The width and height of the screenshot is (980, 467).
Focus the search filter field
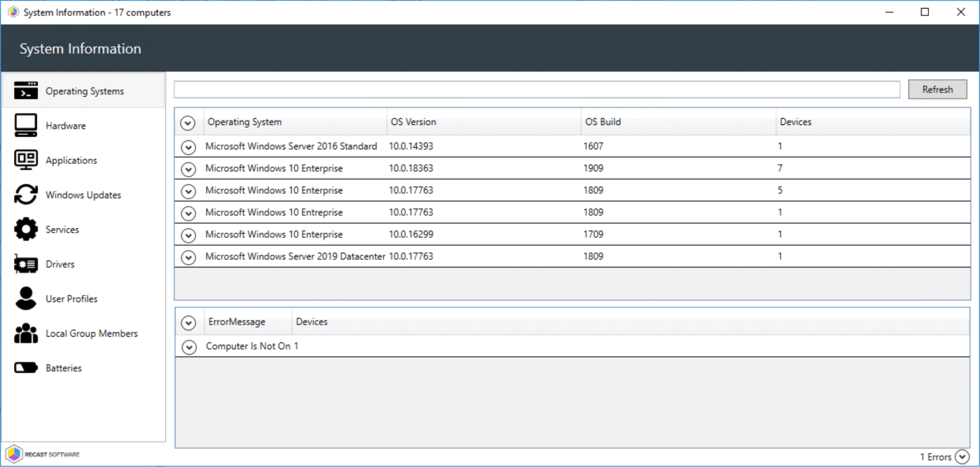537,89
